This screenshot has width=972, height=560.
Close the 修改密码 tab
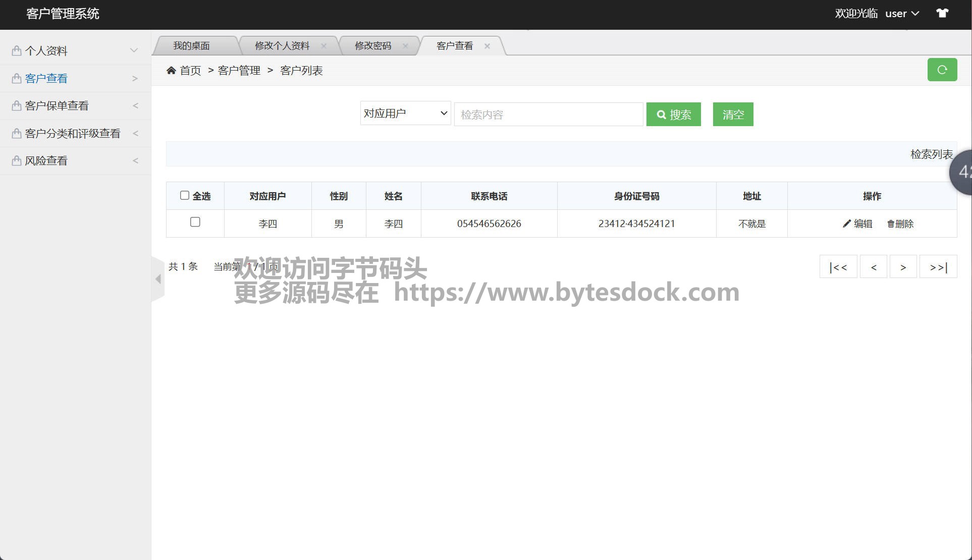(405, 46)
